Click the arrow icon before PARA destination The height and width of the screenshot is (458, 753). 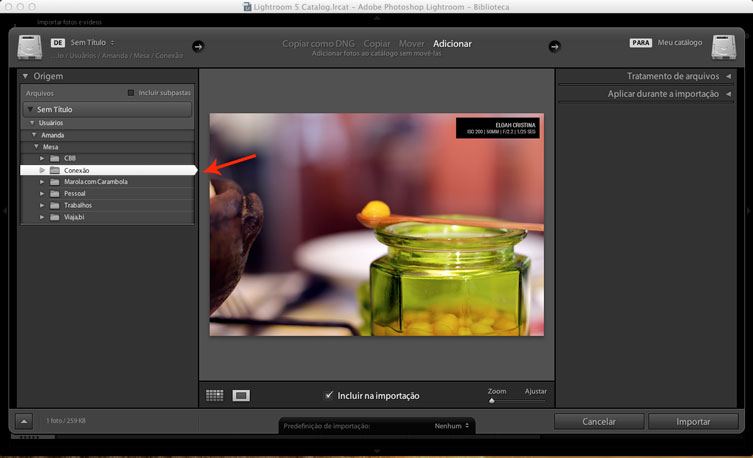tap(555, 46)
